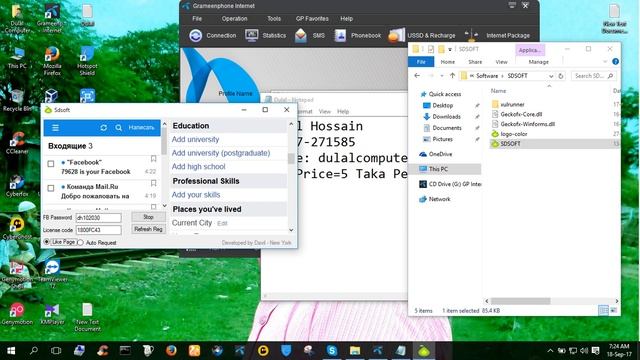This screenshot has width=640, height=360.
Task: Expand the recent locations dropdown in File Explorer
Action: pos(442,76)
